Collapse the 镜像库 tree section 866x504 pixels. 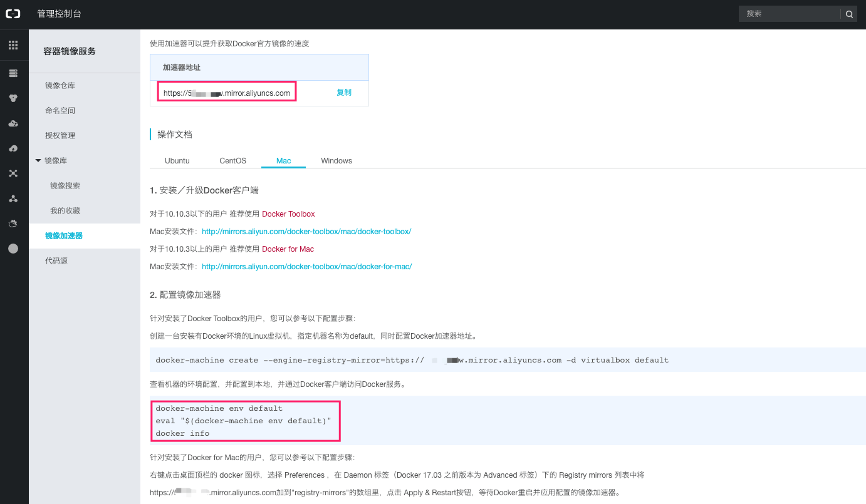click(39, 161)
